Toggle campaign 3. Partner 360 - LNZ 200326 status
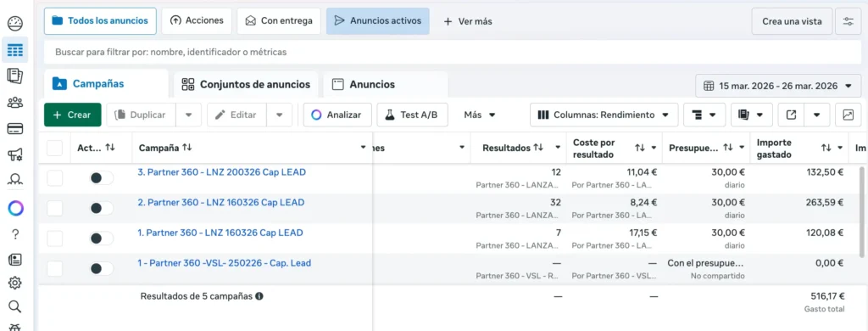Screen dimensions: 868x331 [x=102, y=178]
